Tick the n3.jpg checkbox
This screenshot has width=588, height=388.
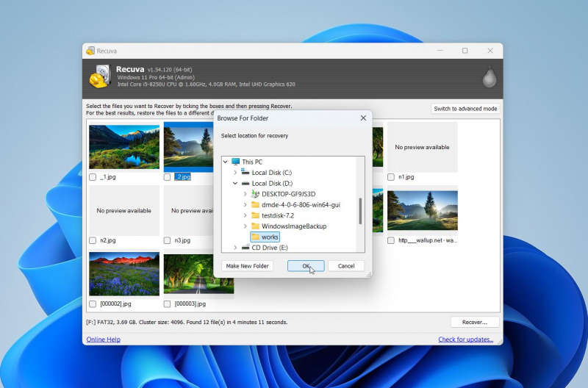pos(168,240)
